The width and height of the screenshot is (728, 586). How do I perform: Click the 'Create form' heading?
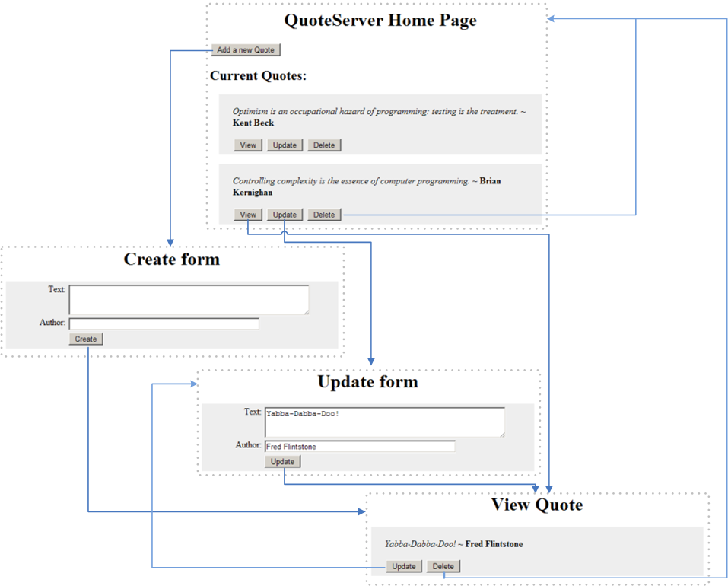click(x=172, y=259)
